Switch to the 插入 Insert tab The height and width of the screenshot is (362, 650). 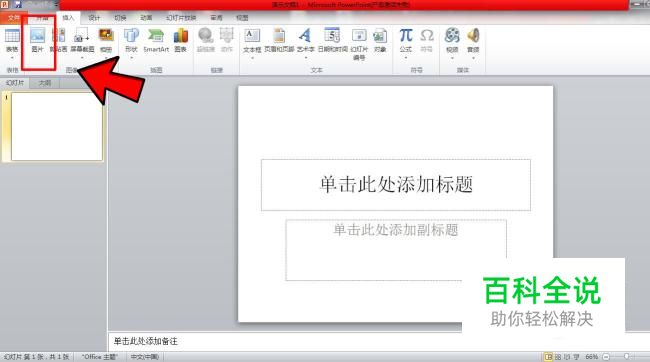[x=68, y=18]
